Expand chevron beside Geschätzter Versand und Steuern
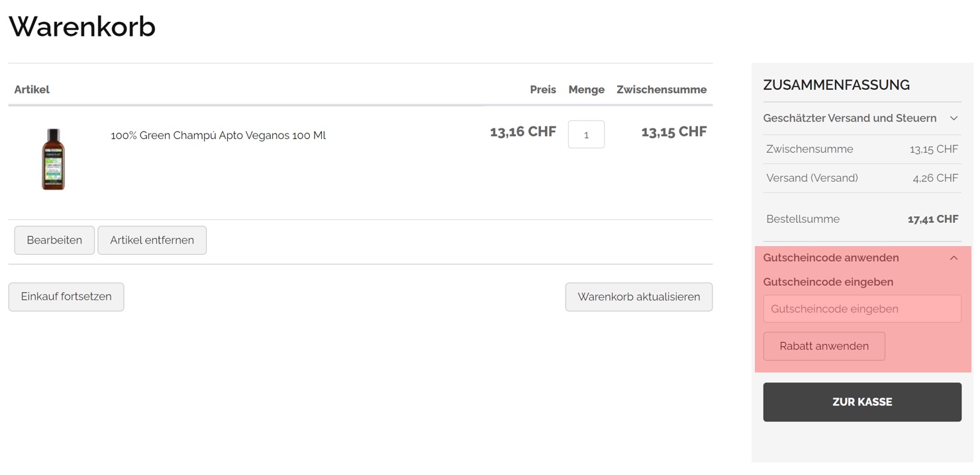The width and height of the screenshot is (980, 475). [954, 118]
